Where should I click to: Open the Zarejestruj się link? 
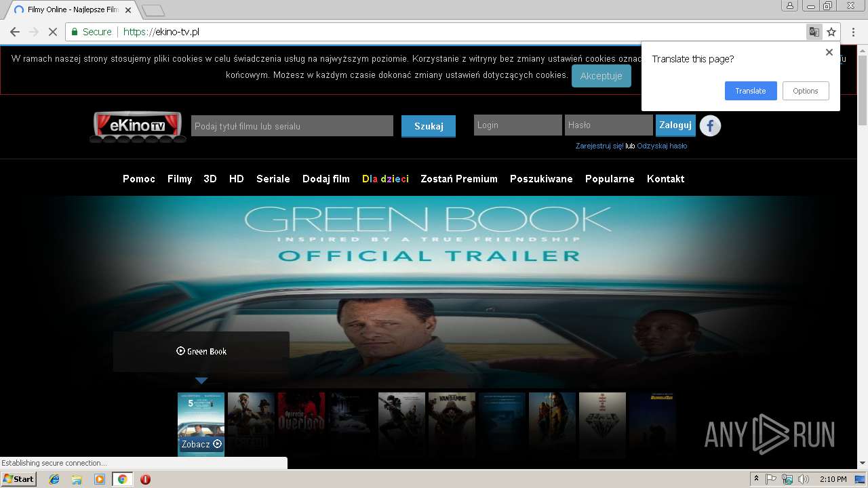point(599,146)
